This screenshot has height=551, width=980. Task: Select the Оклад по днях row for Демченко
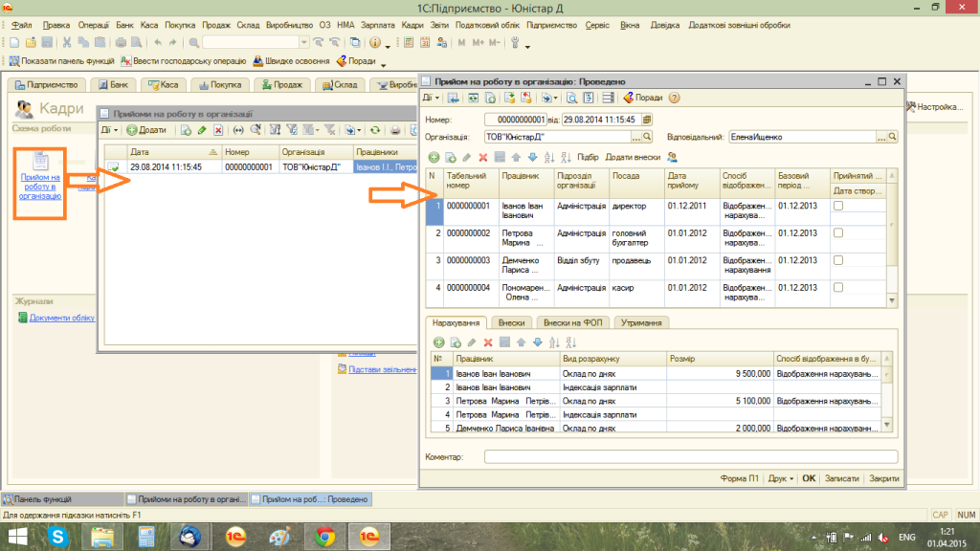click(x=657, y=429)
